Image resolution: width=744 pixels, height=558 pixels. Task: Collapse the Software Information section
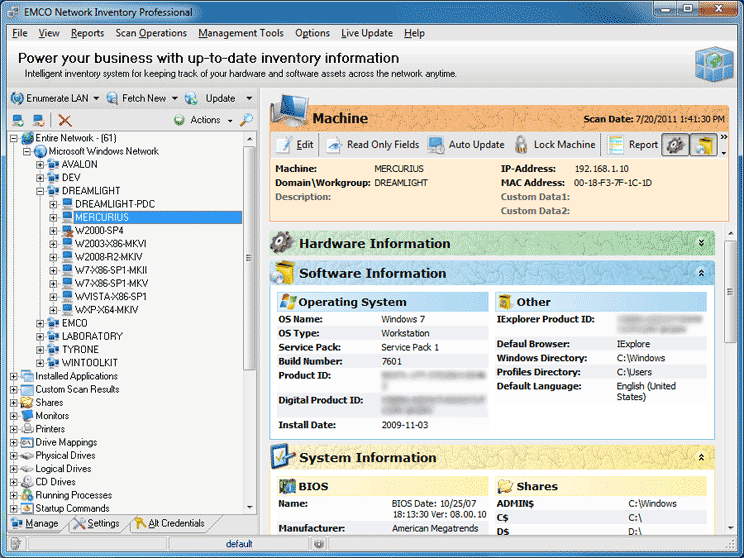tap(701, 273)
